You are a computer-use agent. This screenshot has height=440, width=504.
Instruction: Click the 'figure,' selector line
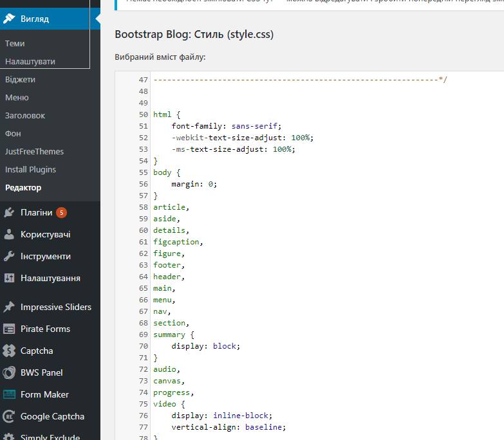point(169,253)
